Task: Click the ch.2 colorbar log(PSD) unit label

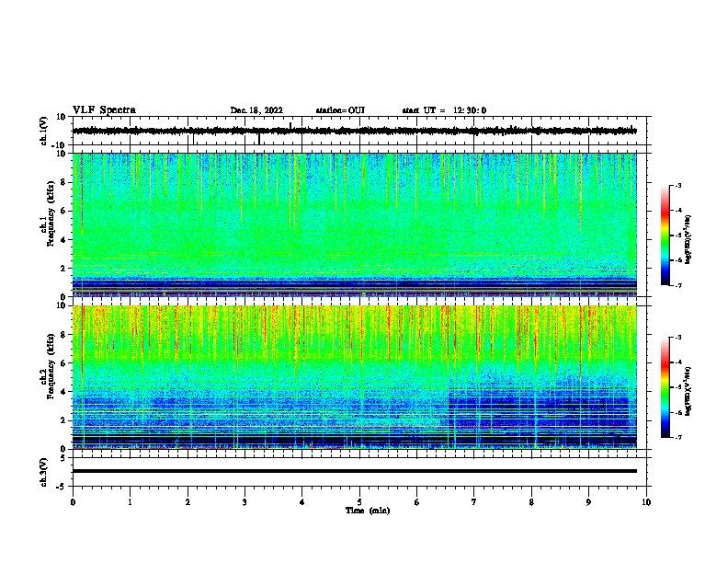Action: [688, 391]
